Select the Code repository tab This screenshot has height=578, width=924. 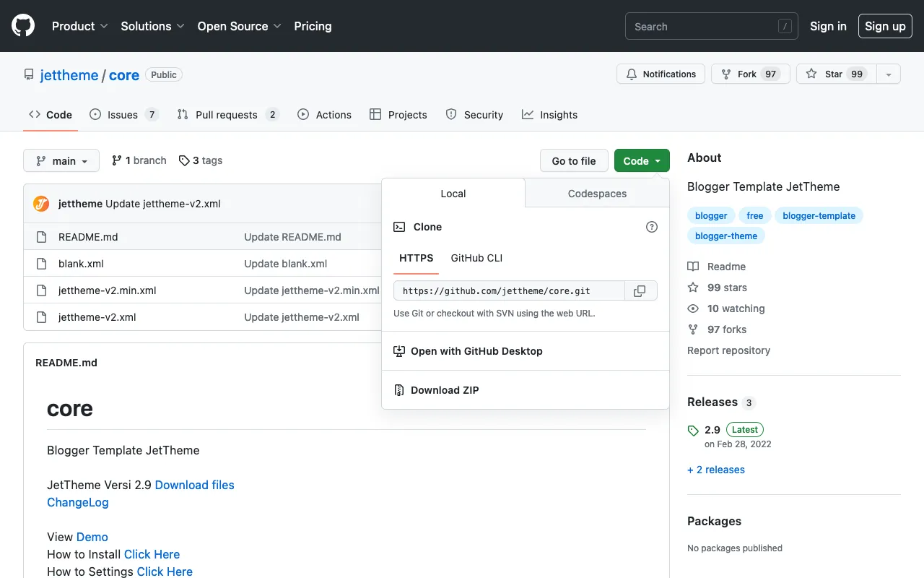coord(51,115)
